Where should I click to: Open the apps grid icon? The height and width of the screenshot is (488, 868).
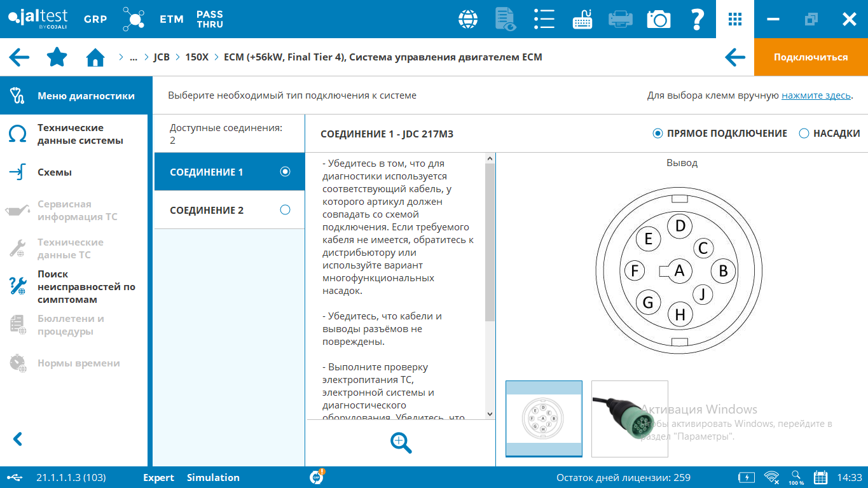click(735, 19)
